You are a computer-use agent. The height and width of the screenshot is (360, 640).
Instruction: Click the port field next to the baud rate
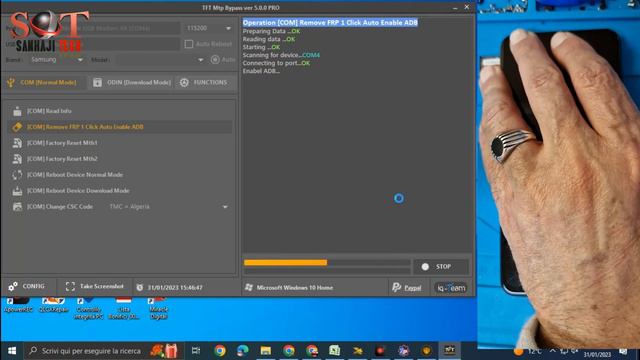coord(122,28)
